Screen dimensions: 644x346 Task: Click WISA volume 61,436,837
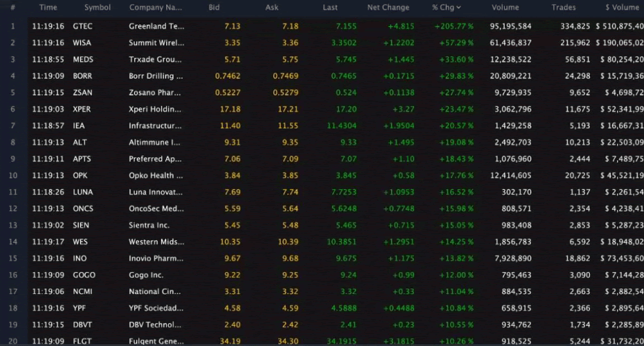point(511,42)
